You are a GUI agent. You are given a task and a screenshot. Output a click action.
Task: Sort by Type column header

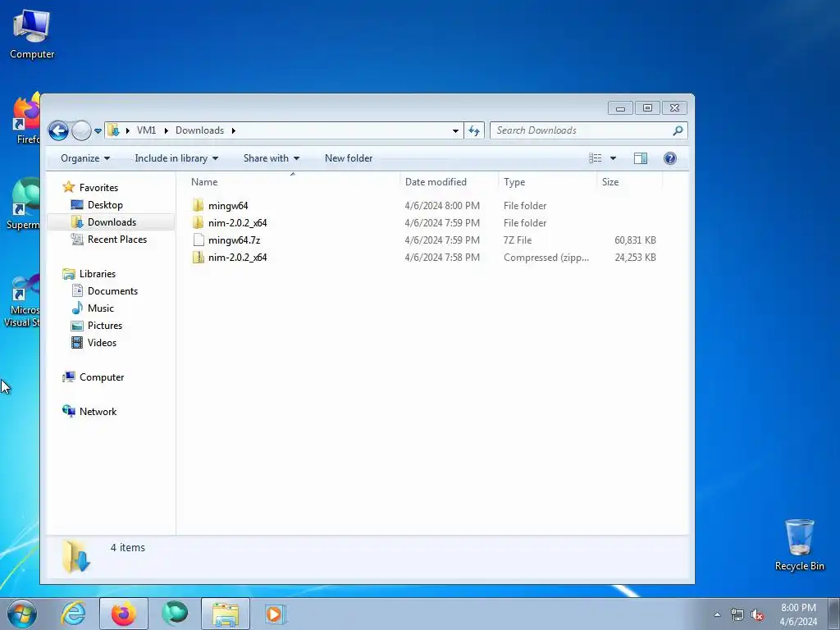547,182
